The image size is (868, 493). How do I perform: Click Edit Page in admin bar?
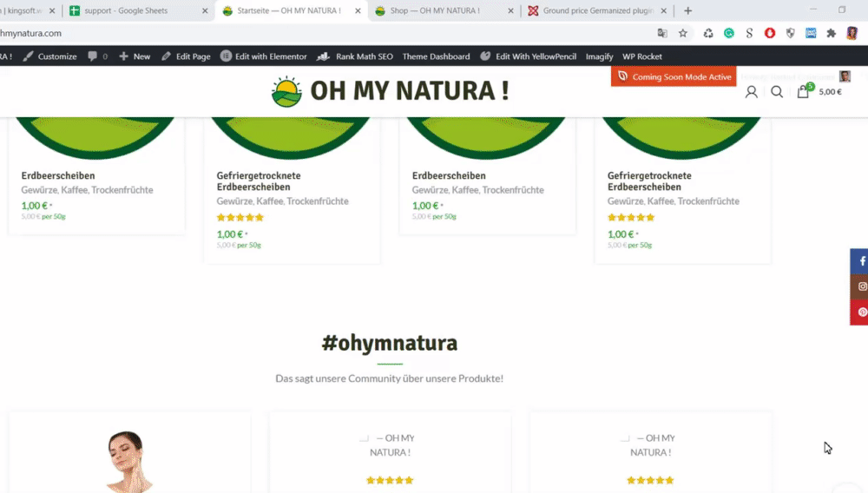(186, 56)
